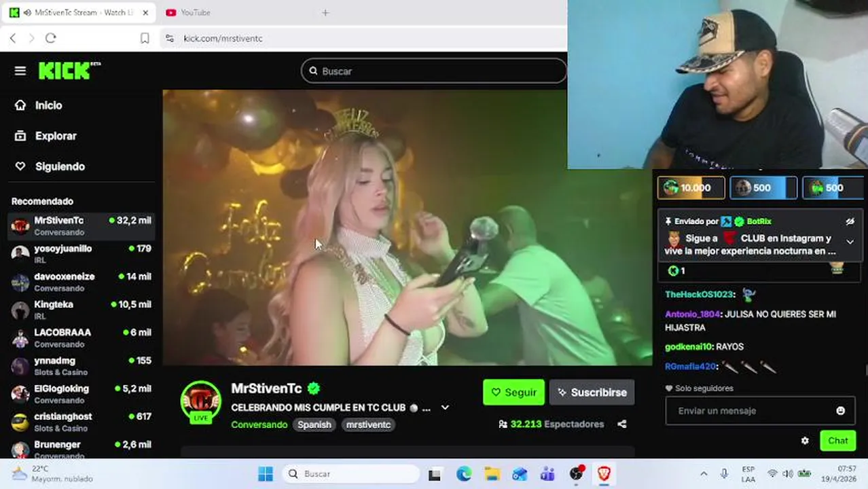868x489 pixels.
Task: Reload the page
Action: click(50, 38)
